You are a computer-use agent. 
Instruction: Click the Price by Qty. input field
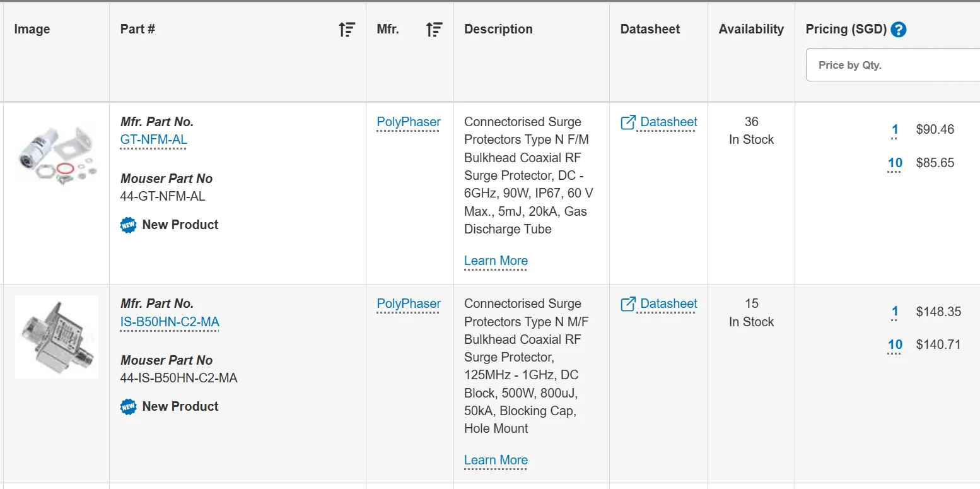point(892,65)
